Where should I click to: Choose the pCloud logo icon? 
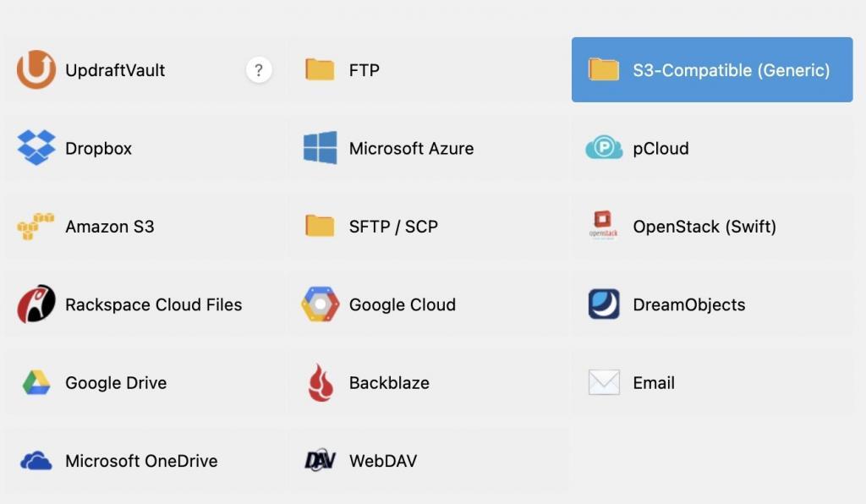click(x=604, y=147)
